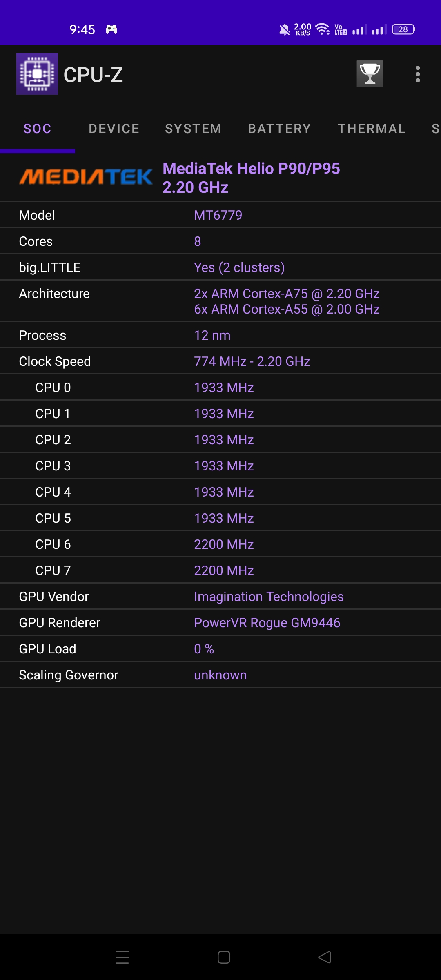Select the SOC tab
This screenshot has width=441, height=980.
tap(37, 129)
